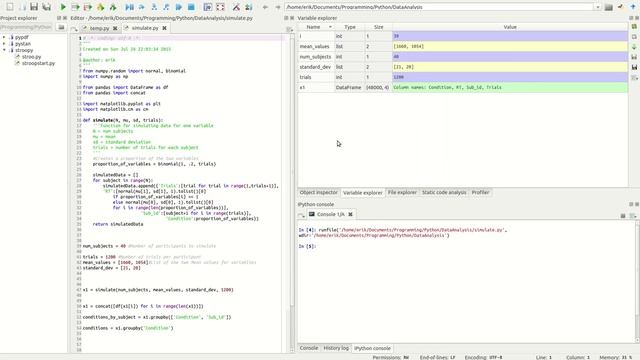
Task: Close the temp.py tab
Action: (115, 29)
